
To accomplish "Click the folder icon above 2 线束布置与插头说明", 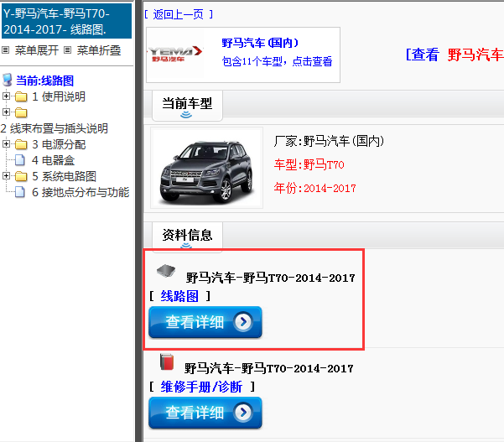I will click(x=21, y=112).
